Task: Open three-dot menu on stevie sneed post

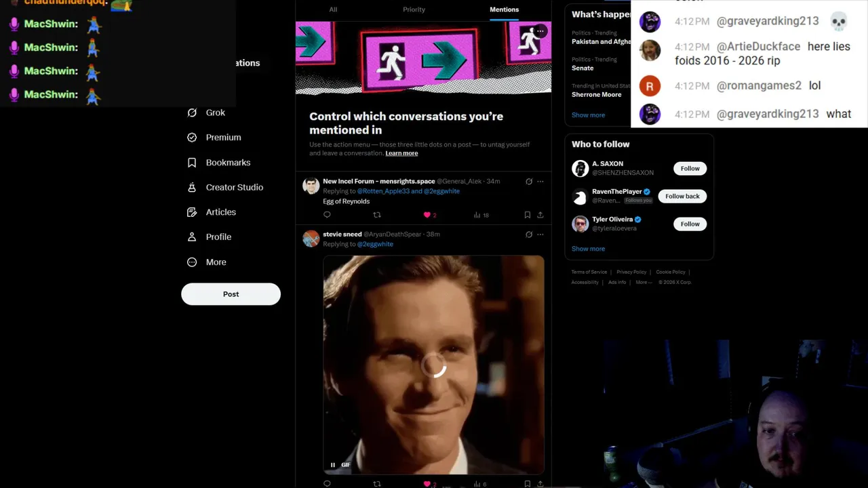Action: pos(540,235)
